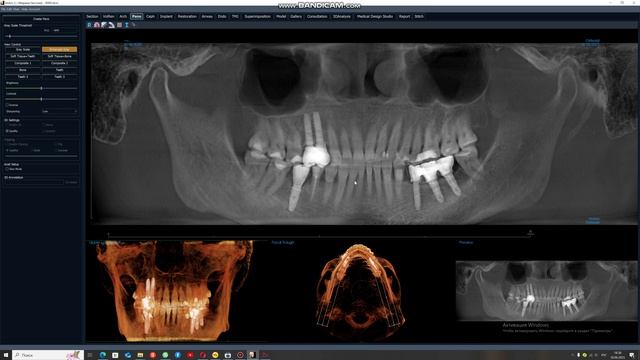Open the Ceph tab
The image size is (640, 360).
[x=150, y=16]
